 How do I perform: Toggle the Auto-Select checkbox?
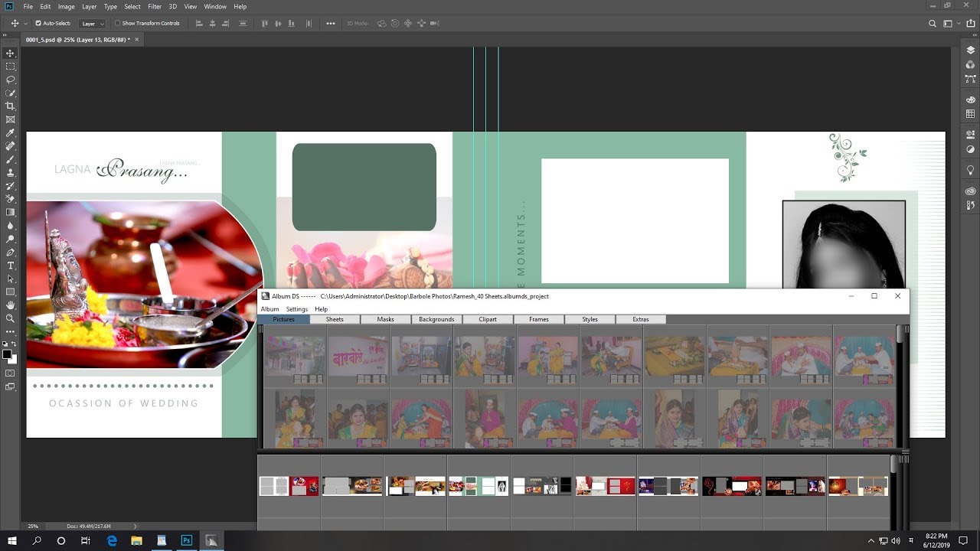coord(40,24)
